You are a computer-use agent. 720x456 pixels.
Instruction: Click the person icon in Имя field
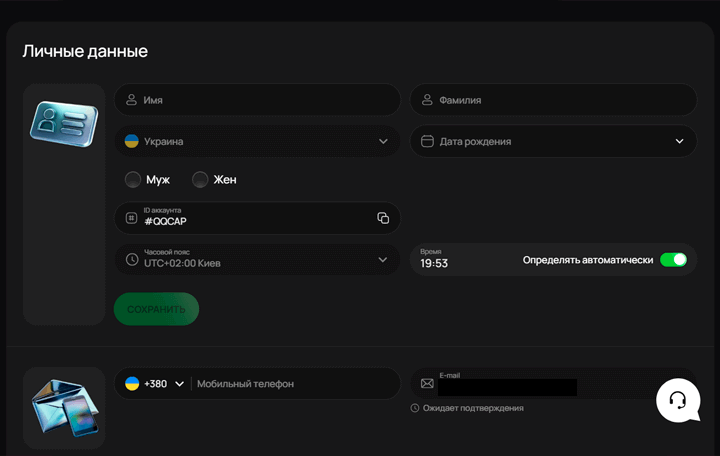131,100
